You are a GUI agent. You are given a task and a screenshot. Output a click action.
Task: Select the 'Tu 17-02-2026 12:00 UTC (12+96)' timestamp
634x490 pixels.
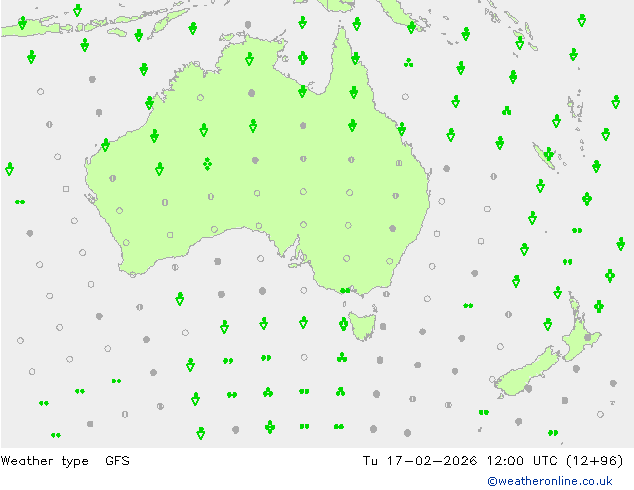point(492,461)
